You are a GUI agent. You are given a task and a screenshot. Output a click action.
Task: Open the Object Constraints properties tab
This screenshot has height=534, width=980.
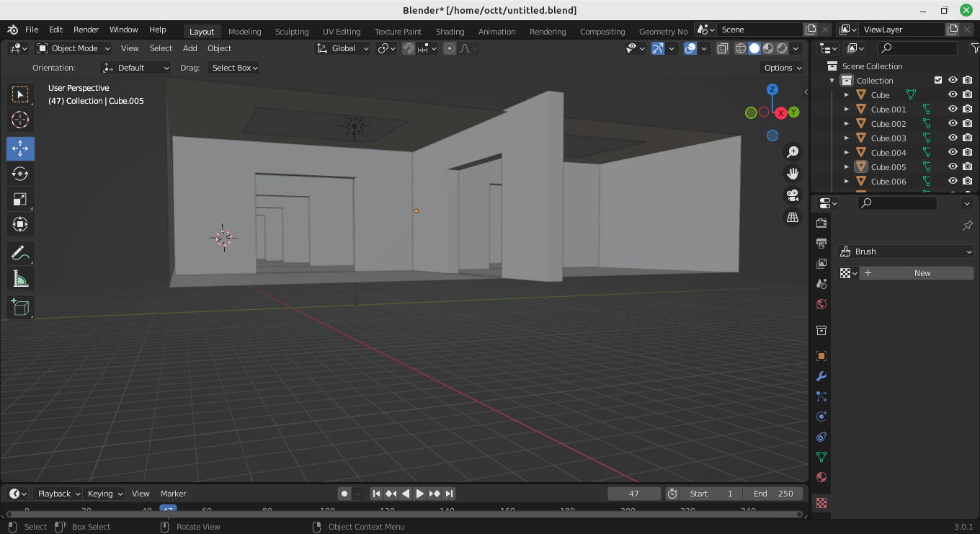[x=821, y=437]
